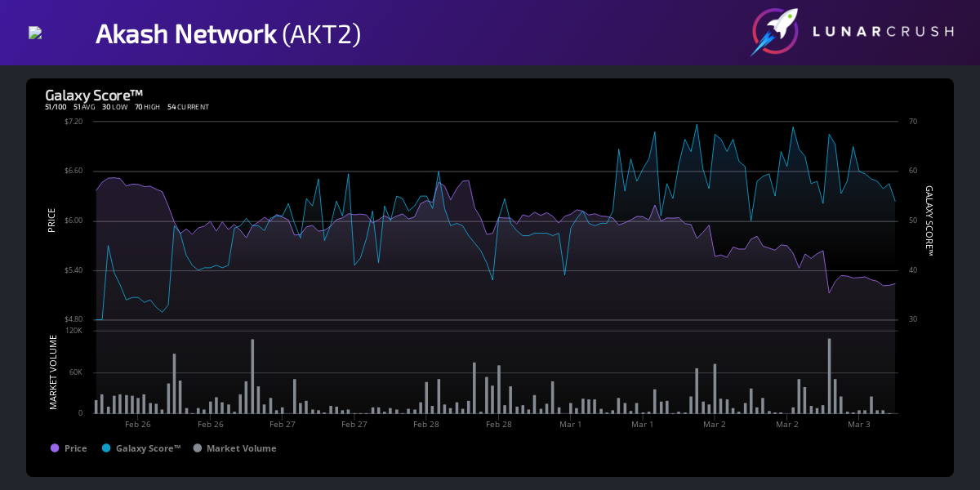Image resolution: width=980 pixels, height=490 pixels.
Task: Click the 70 HIGH statistic
Action: [x=147, y=107]
